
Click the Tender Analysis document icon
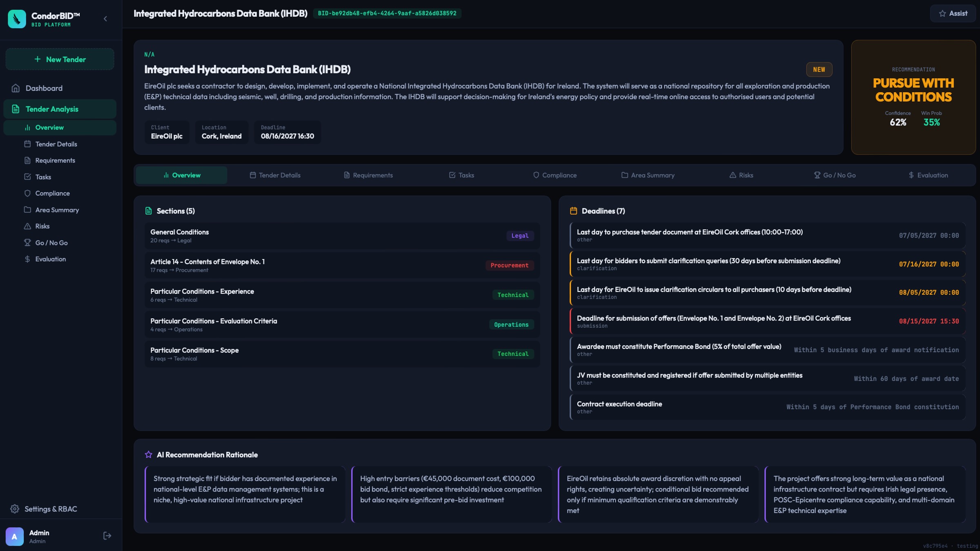16,109
